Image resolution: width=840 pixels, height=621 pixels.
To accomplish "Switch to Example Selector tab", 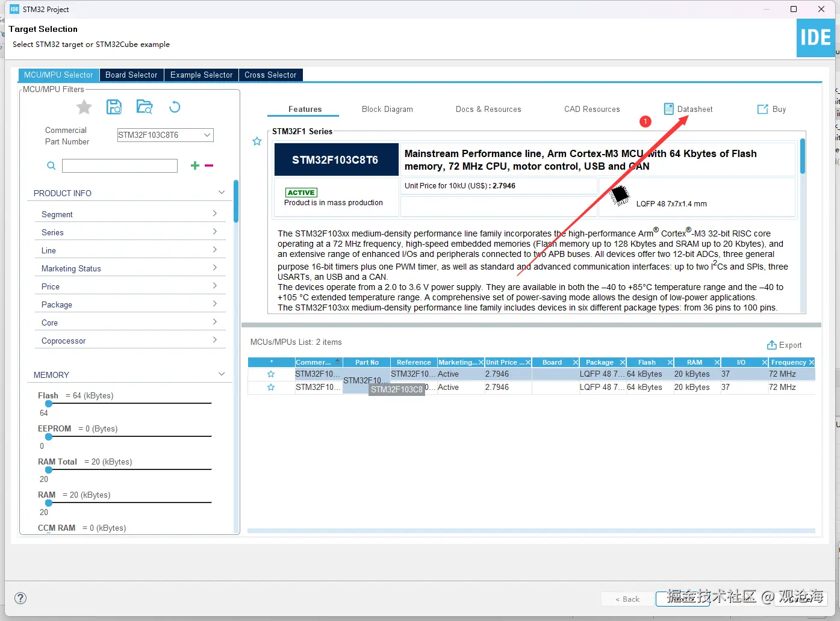I will click(201, 75).
